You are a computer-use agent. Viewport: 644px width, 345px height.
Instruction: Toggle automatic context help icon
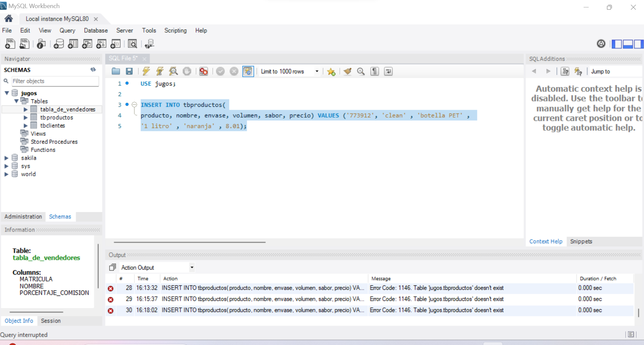(578, 71)
